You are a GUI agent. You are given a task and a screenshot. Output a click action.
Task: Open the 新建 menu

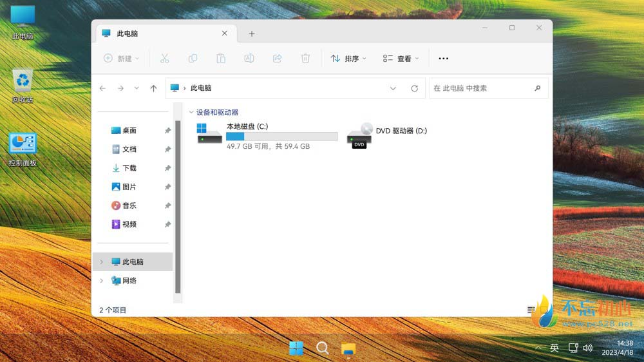(x=121, y=59)
